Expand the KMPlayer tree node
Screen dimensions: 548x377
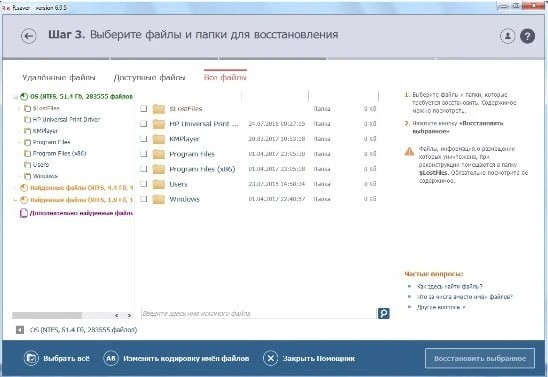(x=19, y=131)
